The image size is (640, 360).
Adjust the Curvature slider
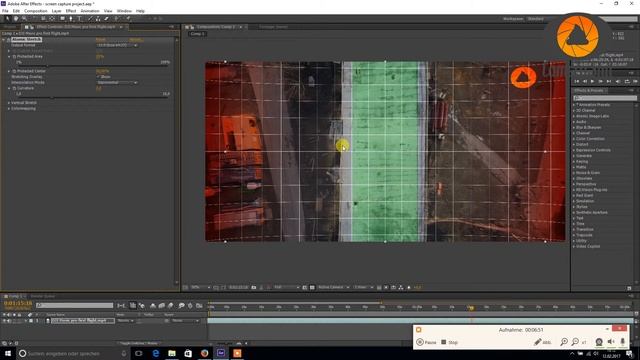(52, 97)
